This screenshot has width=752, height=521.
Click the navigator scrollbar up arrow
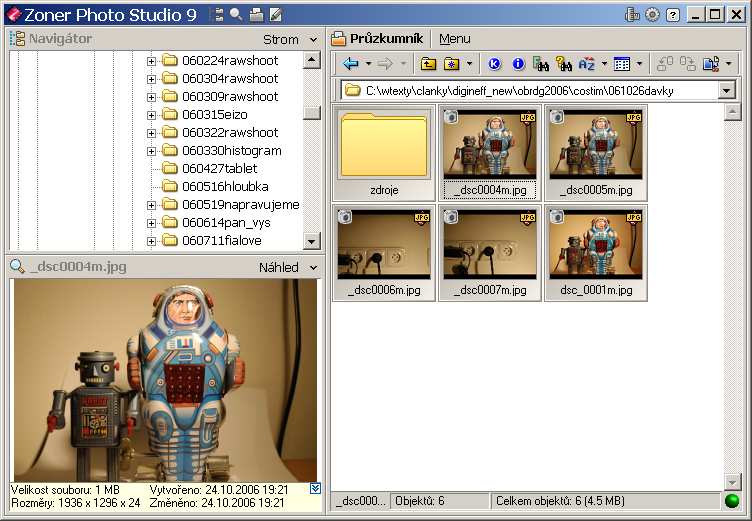tap(312, 60)
